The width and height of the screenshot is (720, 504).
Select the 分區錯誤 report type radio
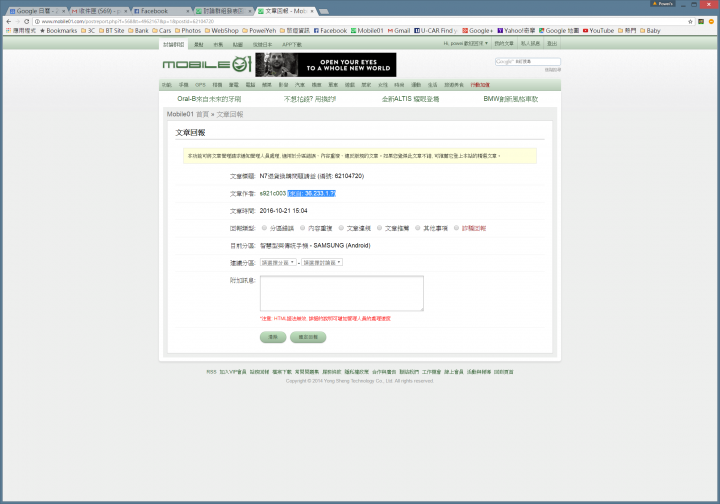point(264,228)
